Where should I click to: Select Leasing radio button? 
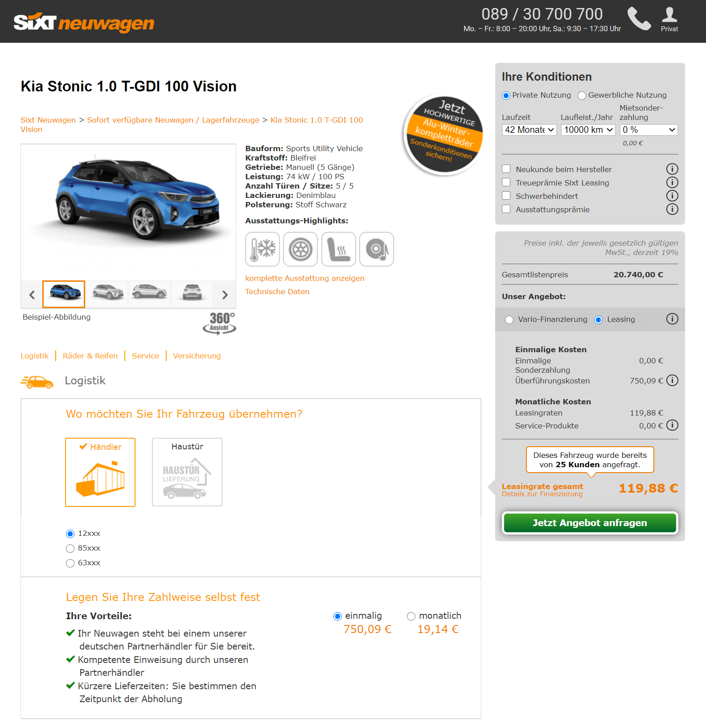[599, 320]
